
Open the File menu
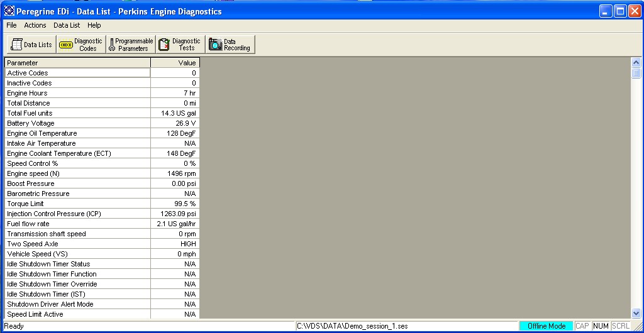(x=11, y=25)
